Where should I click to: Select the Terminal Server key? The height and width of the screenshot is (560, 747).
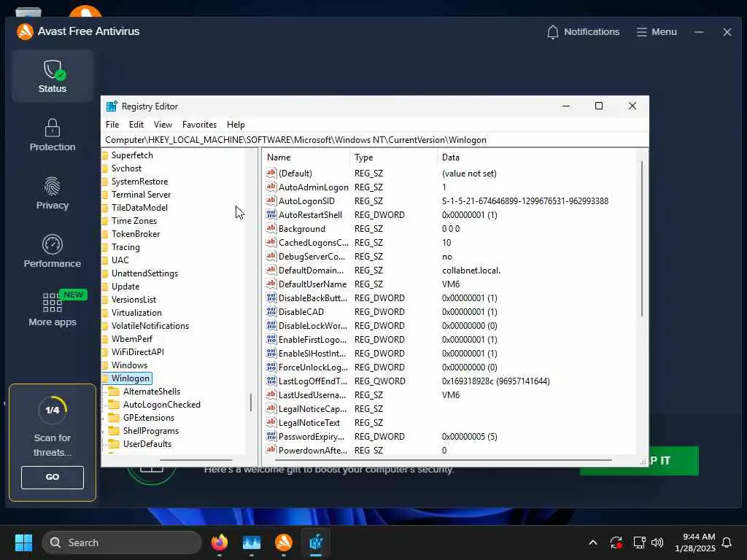[x=141, y=195]
